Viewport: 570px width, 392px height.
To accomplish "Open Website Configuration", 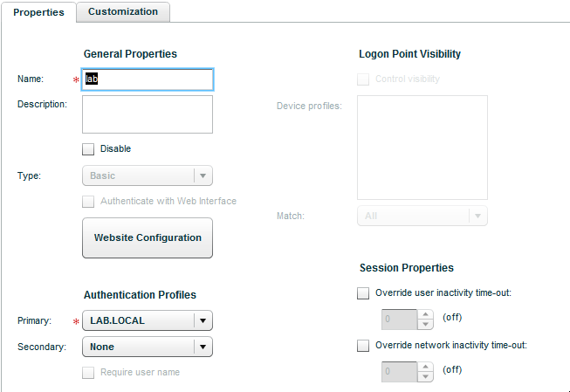I will click(x=148, y=237).
